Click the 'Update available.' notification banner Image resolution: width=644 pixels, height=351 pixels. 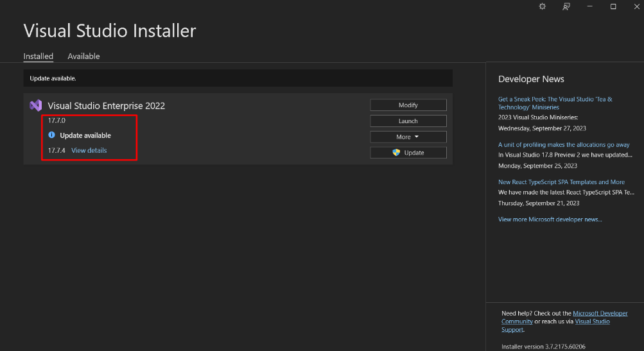click(x=238, y=78)
